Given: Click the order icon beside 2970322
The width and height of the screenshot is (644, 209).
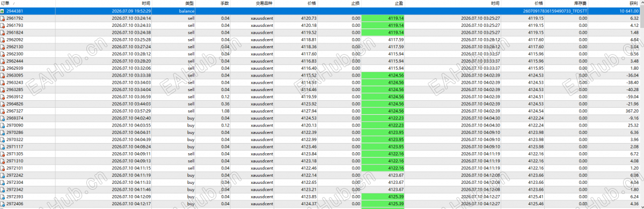Looking at the screenshot, I should tap(3, 139).
